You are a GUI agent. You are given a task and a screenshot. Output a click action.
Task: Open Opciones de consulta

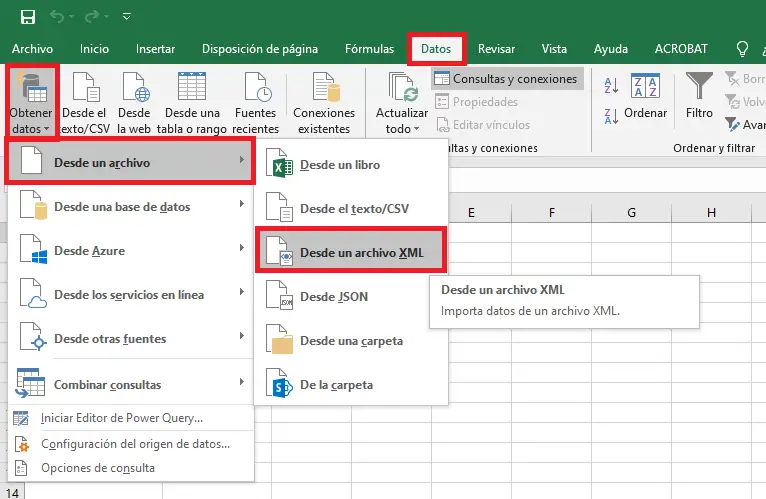[131, 468]
